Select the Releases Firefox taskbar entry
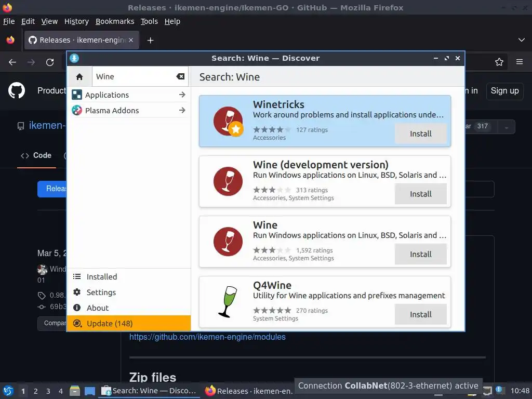Viewport: 532px width, 399px height. (249, 391)
